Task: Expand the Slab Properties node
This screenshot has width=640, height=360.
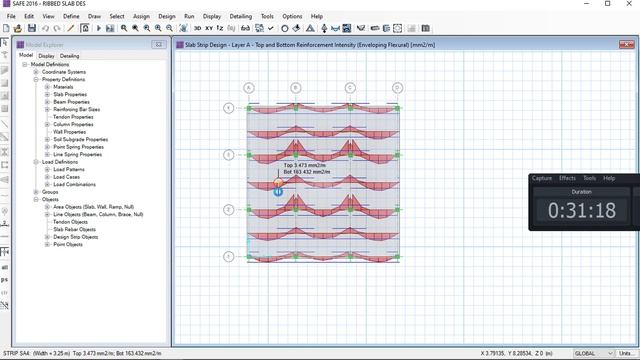Action: 47,94
